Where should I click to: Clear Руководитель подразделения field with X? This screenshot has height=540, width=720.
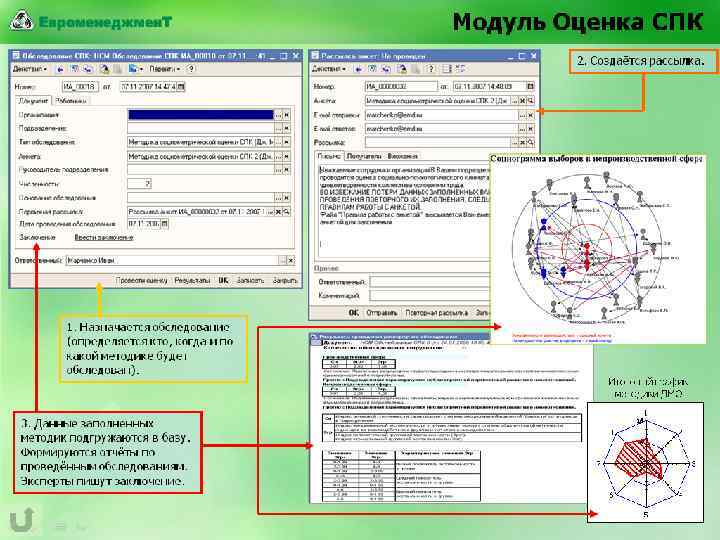tap(287, 170)
